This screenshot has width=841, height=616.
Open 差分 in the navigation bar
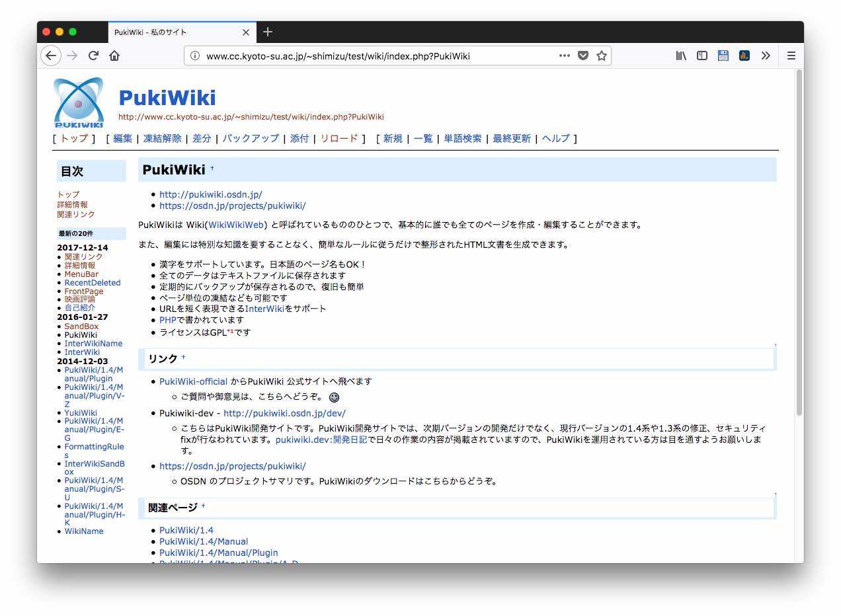[202, 138]
